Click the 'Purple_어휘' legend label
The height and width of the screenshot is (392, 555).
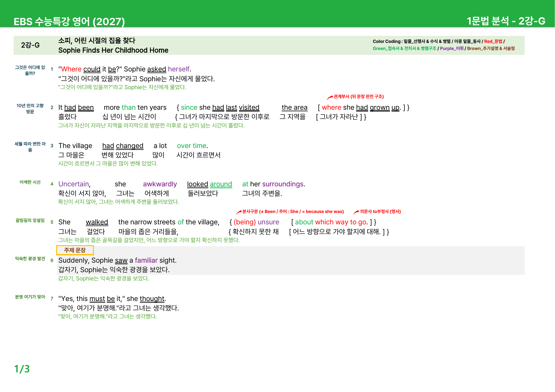tap(452, 48)
